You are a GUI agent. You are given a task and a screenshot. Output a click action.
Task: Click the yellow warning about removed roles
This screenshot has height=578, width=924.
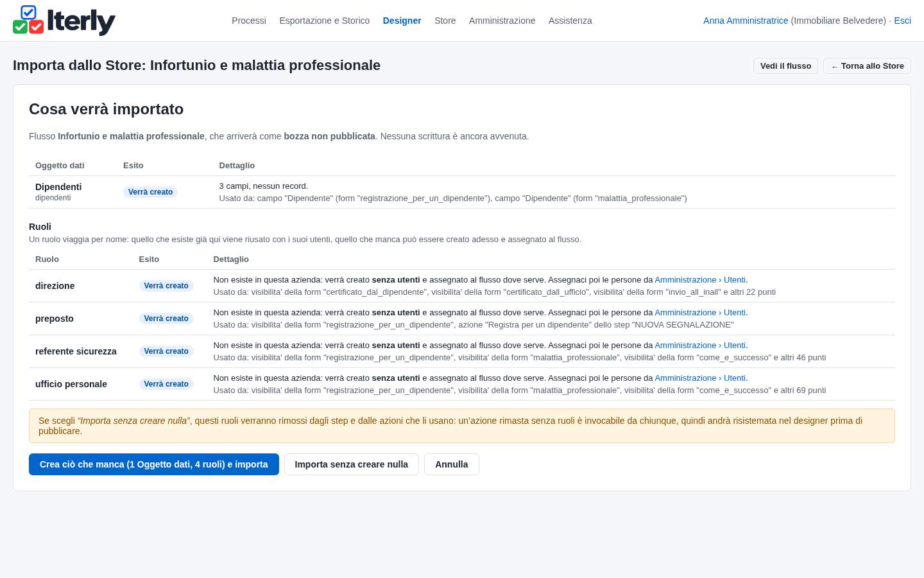[x=462, y=426]
